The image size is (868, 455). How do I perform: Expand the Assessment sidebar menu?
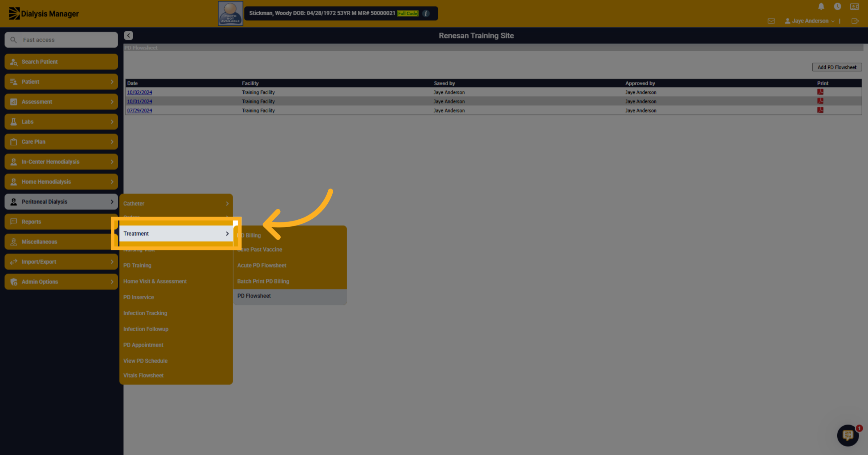coord(61,102)
